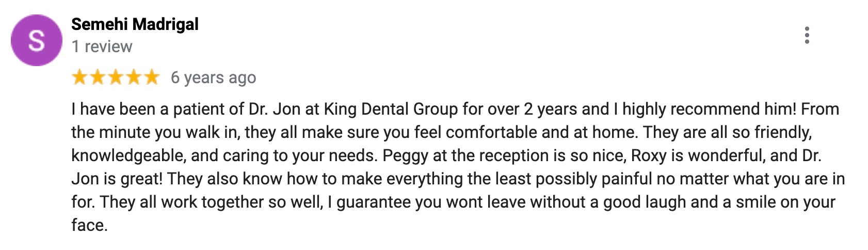Click the fourth gold rating star
Viewport: 868px width, 250px height.
click(134, 77)
